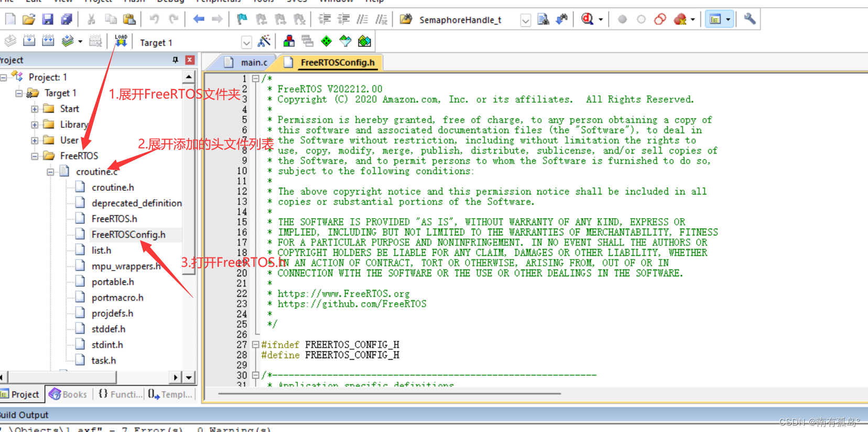Open the Pack Installer
868x432 pixels.
[364, 41]
